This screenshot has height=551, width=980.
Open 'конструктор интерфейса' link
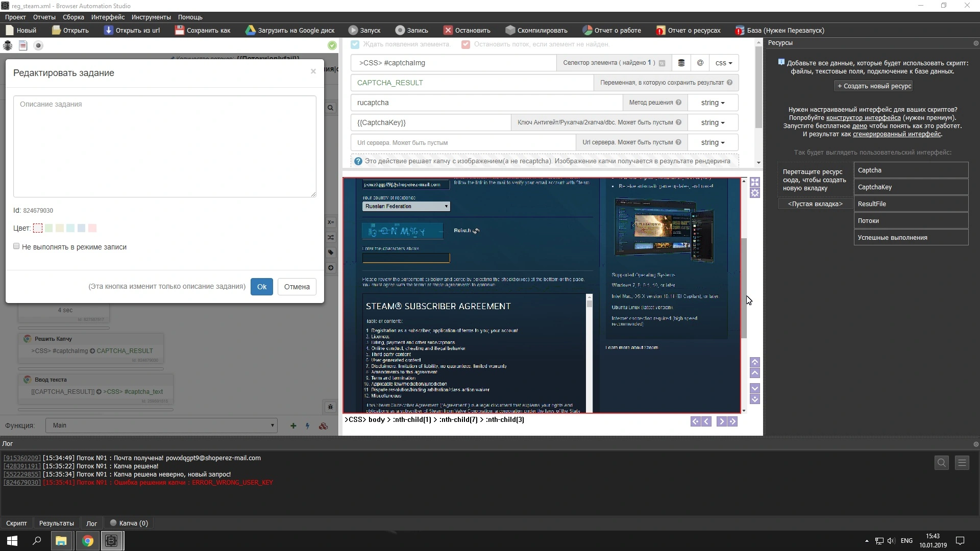tap(864, 118)
